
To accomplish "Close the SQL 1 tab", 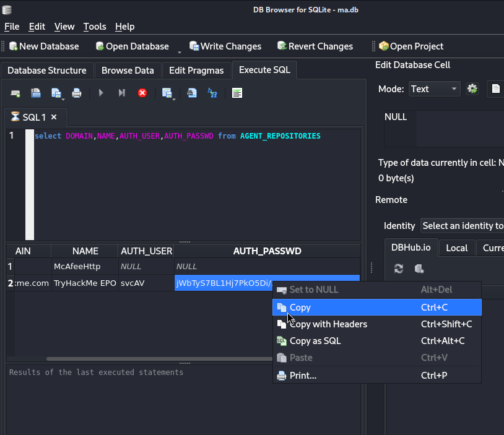I will (54, 118).
